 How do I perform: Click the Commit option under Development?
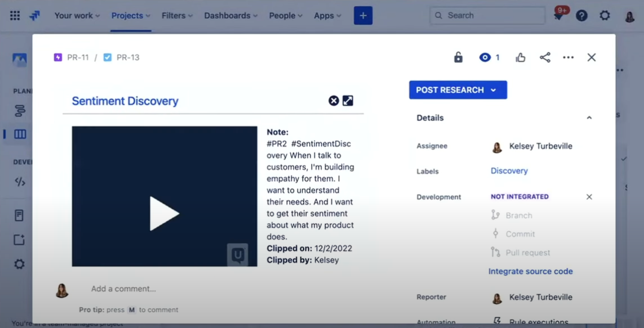coord(513,233)
